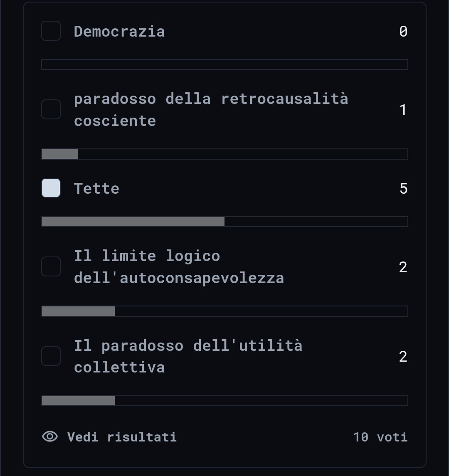The image size is (449, 476).
Task: Choose the Il limite logico dell'autoconsapevolezza text
Action: (179, 267)
